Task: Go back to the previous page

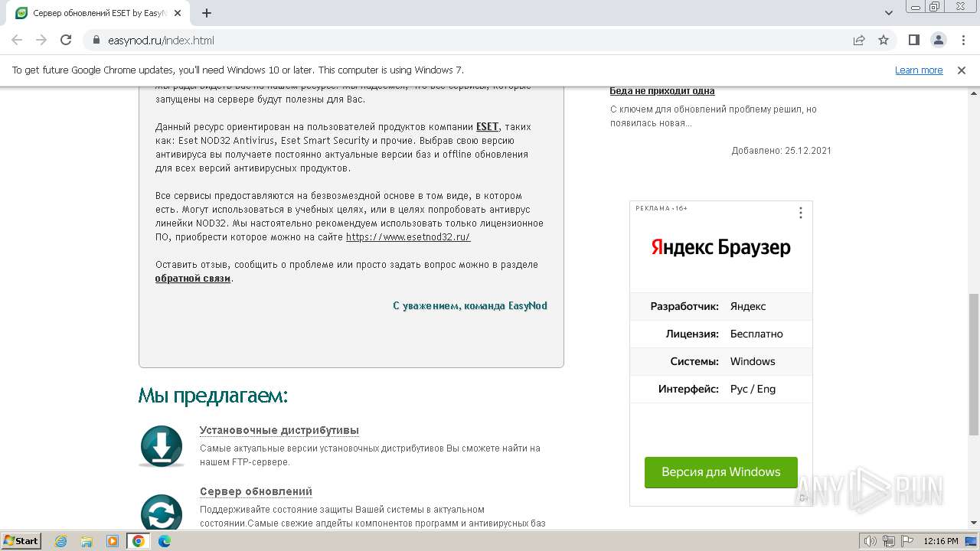Action: (x=17, y=40)
